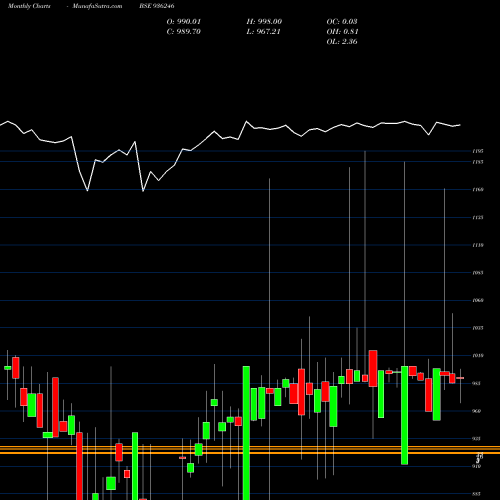
Task: Click the "Monthly Charts" title text
Action: point(29,6)
